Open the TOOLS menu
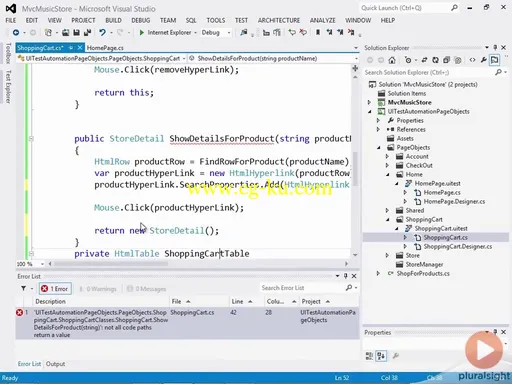Screen dimensions: 512x384 (216, 20)
